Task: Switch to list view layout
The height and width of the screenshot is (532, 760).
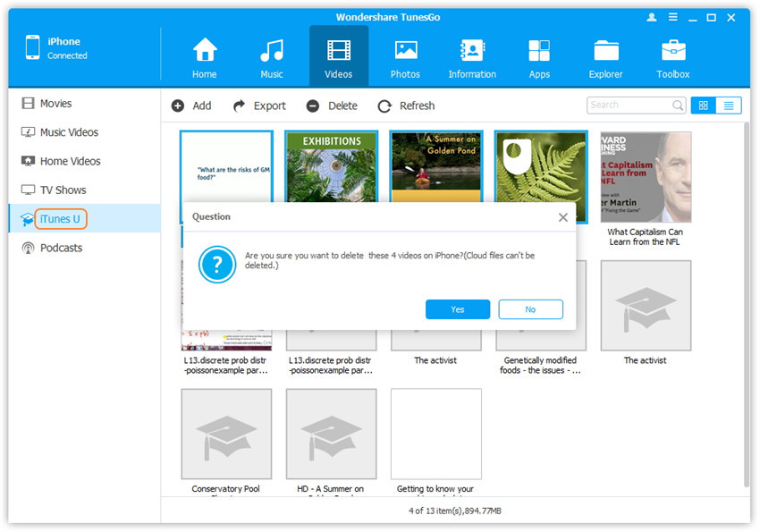Action: 728,106
